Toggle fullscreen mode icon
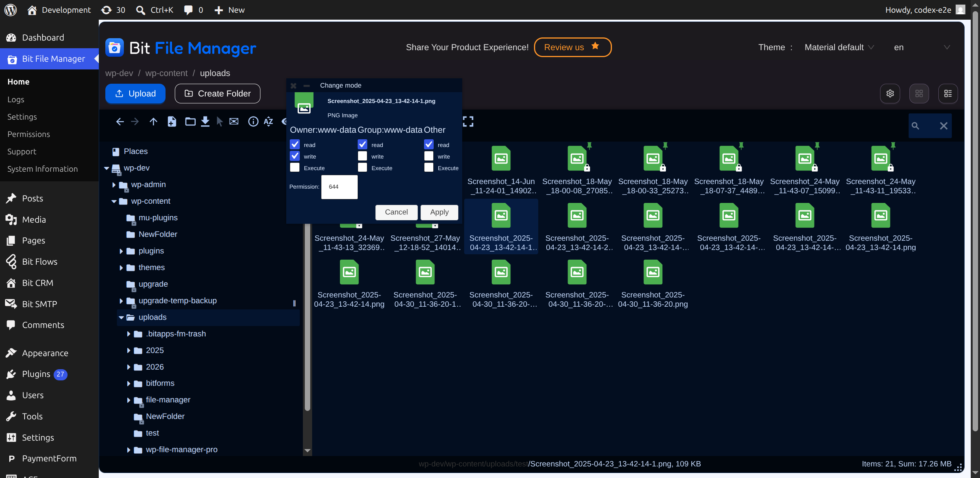Viewport: 980px width, 478px height. (x=468, y=122)
